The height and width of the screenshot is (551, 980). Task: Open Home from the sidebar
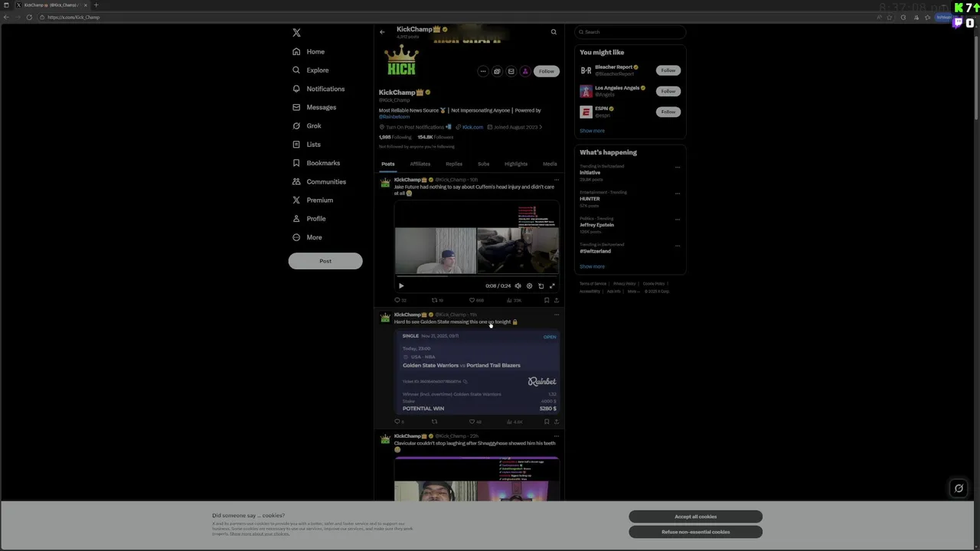(309, 51)
